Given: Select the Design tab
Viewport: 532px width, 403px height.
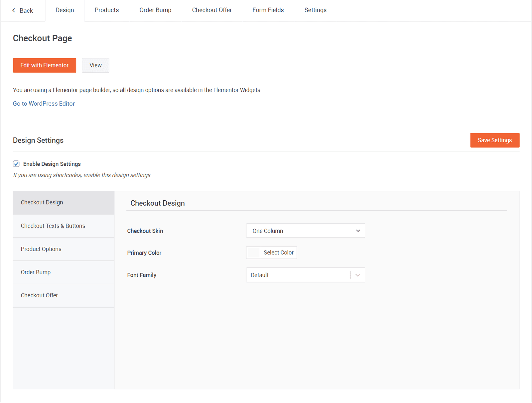Looking at the screenshot, I should (x=65, y=10).
